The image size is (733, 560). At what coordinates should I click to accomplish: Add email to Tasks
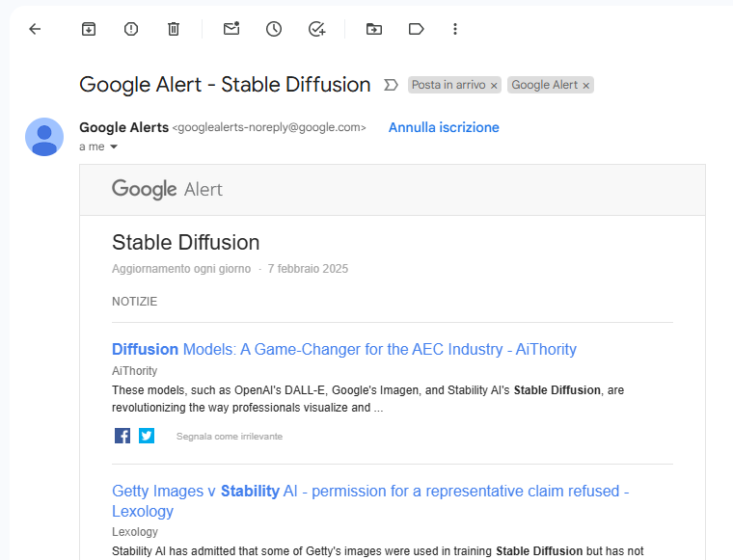(x=316, y=29)
